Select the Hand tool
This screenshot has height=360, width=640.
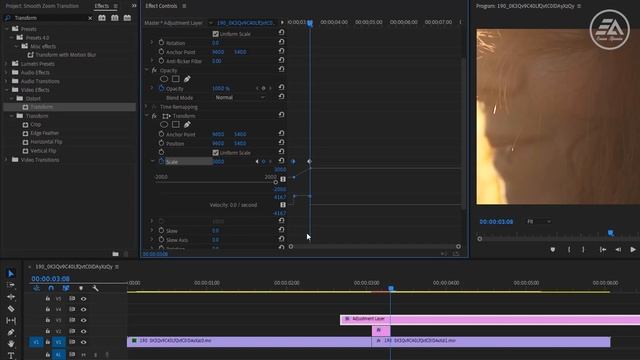click(x=11, y=344)
